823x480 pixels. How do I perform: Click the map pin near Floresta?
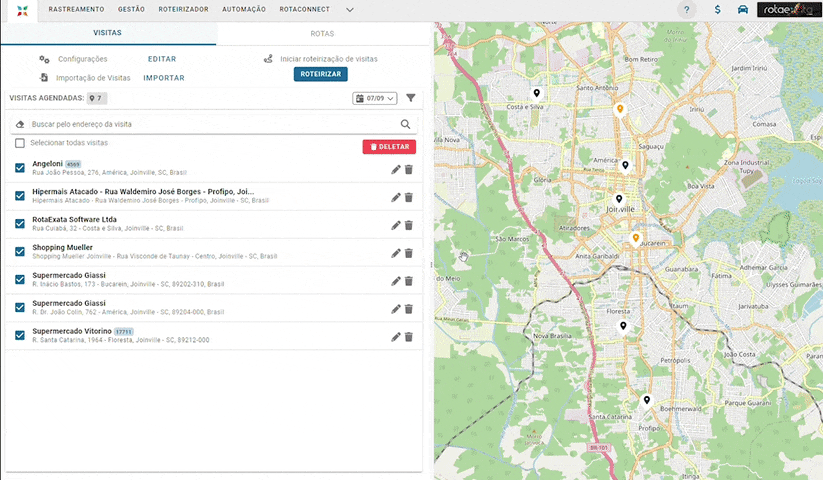click(x=623, y=326)
